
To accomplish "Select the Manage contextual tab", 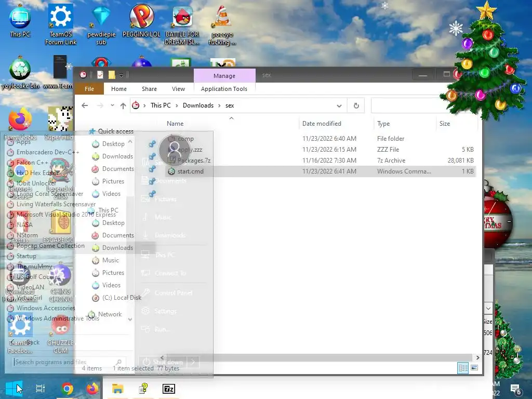I will (224, 76).
